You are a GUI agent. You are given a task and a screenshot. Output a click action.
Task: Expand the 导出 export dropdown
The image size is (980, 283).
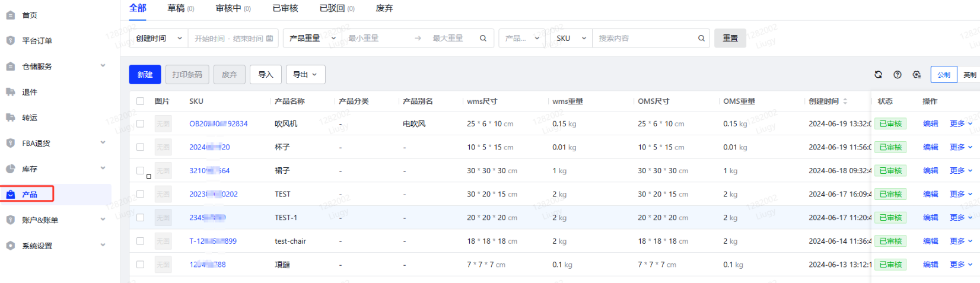click(305, 75)
